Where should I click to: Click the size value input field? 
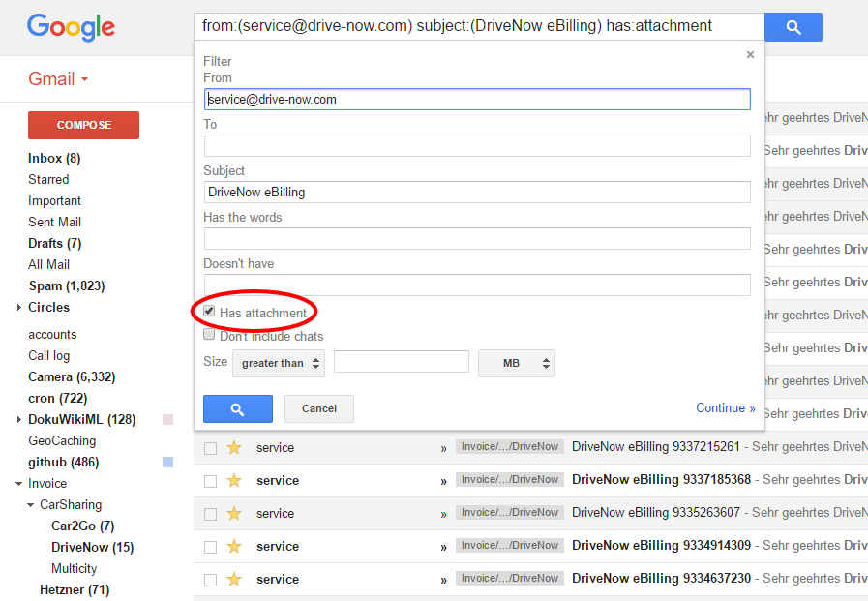(x=402, y=361)
